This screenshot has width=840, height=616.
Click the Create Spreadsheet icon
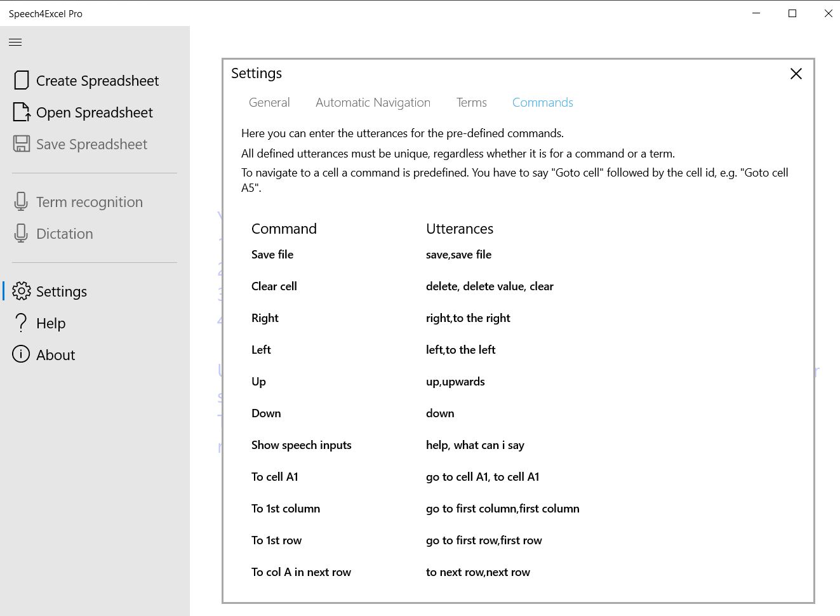[x=22, y=81]
